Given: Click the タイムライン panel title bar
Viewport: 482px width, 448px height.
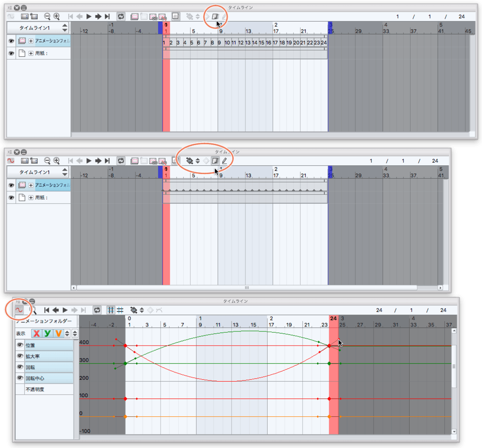Looking at the screenshot, I should point(241,7).
